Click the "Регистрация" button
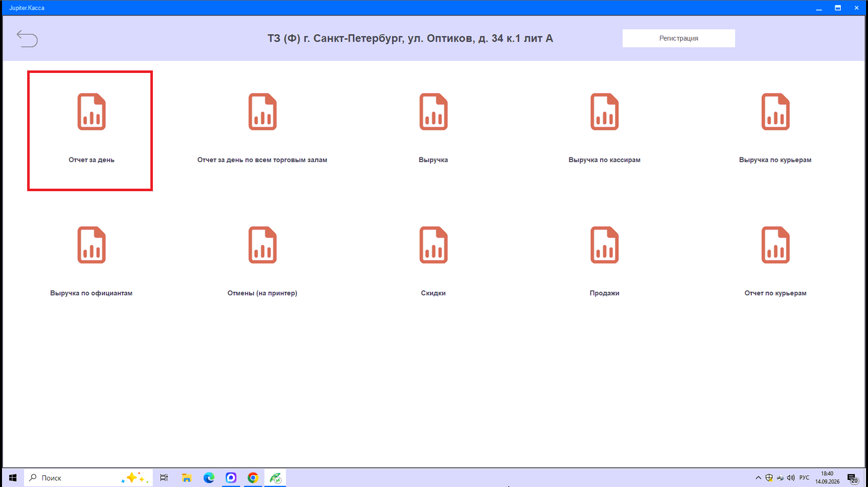Screen dimensions: 868x487 click(678, 38)
